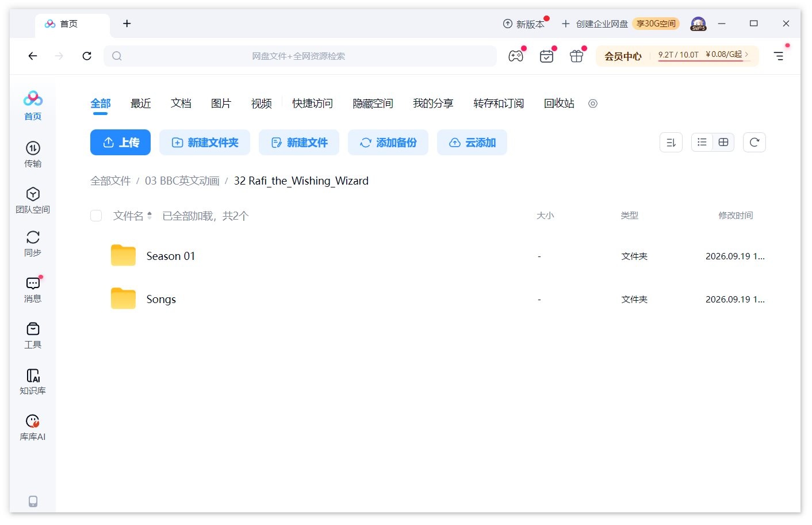Click the Season 01 folder icon

123,256
